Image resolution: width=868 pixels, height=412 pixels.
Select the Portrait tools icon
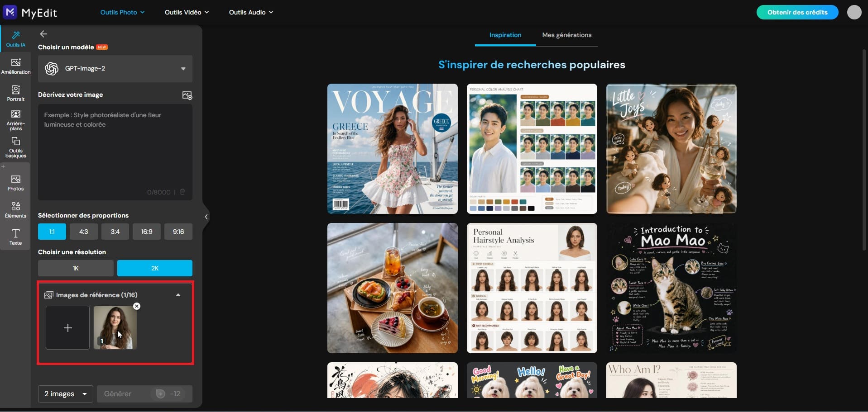pos(16,93)
